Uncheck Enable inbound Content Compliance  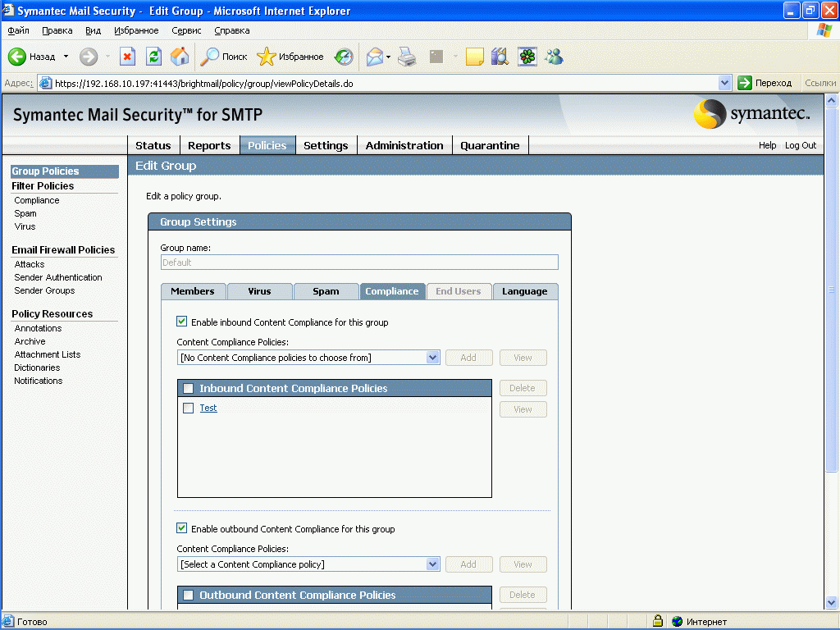point(181,322)
